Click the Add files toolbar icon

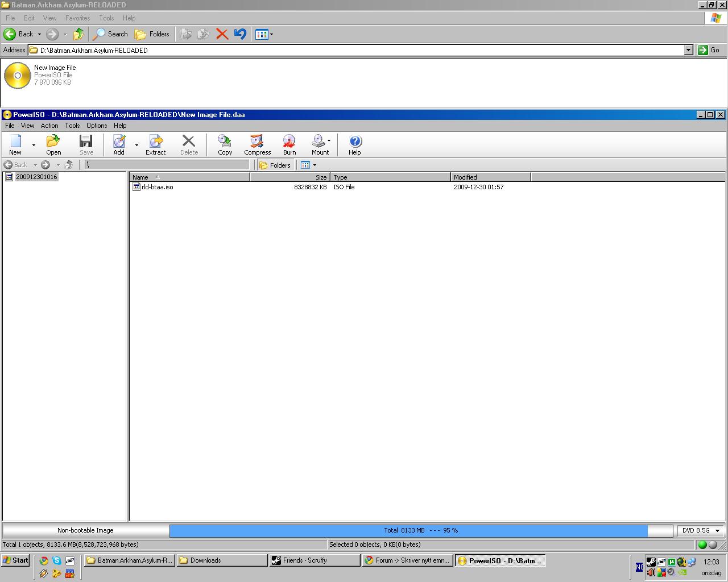pos(119,144)
